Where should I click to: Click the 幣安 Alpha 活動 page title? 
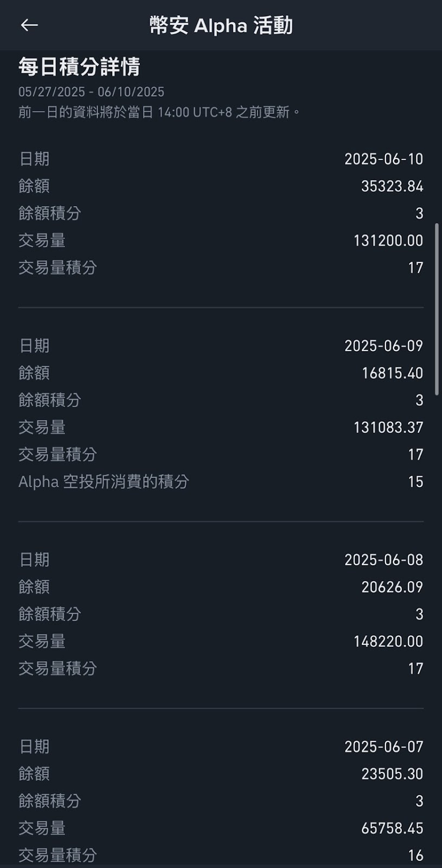click(221, 25)
